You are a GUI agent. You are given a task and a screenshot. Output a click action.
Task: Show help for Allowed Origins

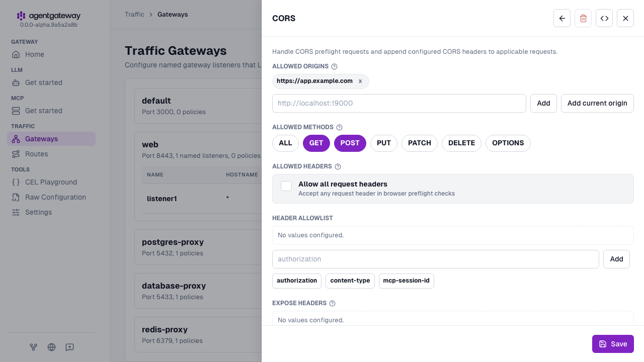click(x=334, y=66)
